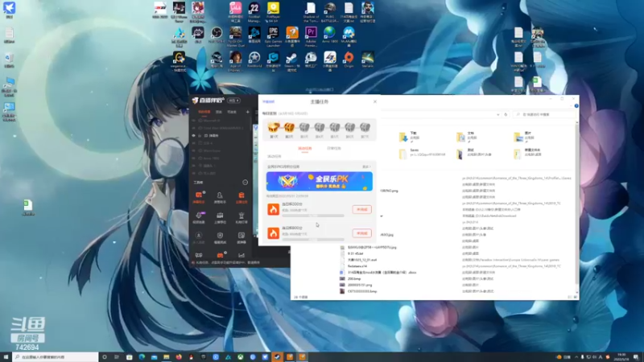Open the address bar dropdown in file explorer

click(x=497, y=114)
